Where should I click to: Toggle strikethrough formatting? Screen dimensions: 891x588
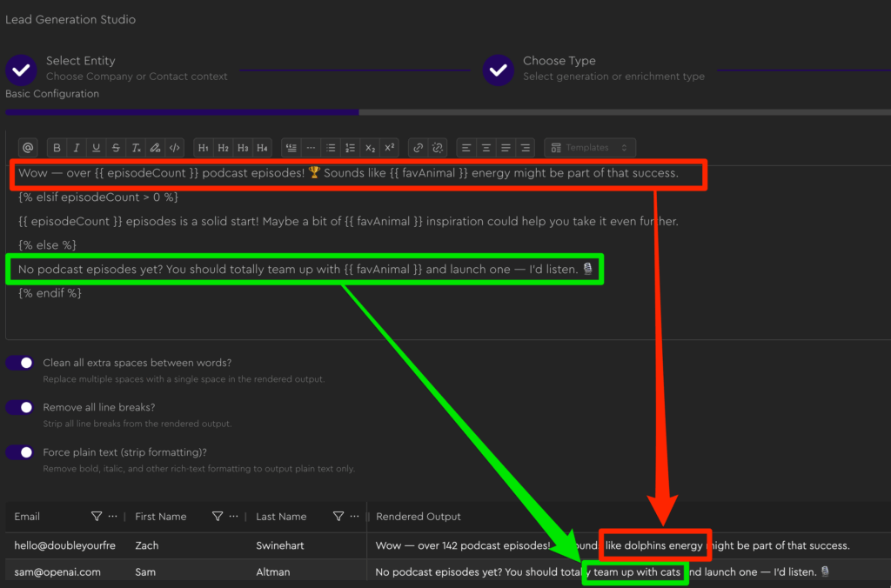coord(116,148)
